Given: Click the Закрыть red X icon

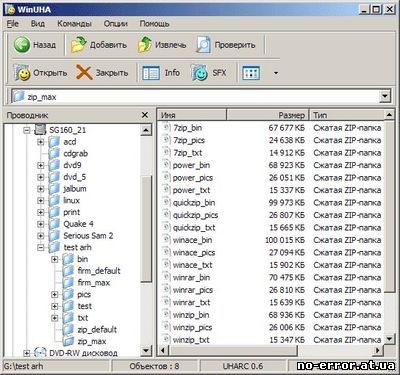Looking at the screenshot, I should 84,73.
